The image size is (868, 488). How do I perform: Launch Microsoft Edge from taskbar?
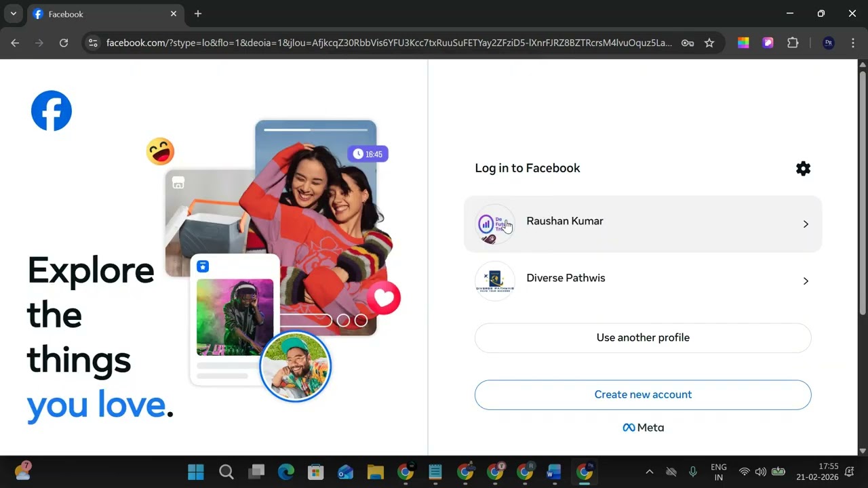point(285,472)
